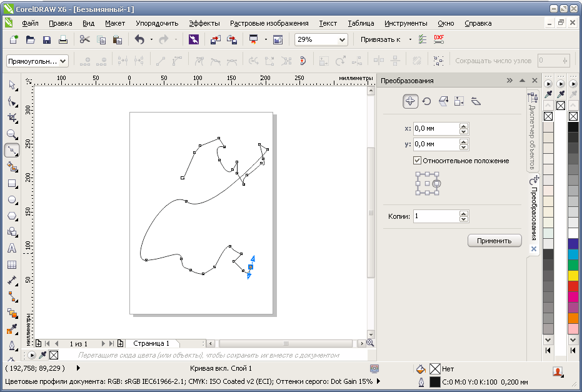Image resolution: width=582 pixels, height=392 pixels.
Task: Close the Преобразования docker
Action: click(x=534, y=80)
